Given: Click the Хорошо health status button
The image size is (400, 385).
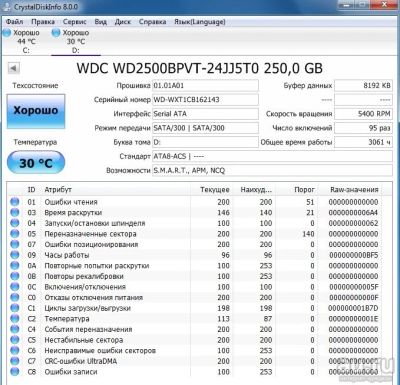Looking at the screenshot, I should 36,111.
